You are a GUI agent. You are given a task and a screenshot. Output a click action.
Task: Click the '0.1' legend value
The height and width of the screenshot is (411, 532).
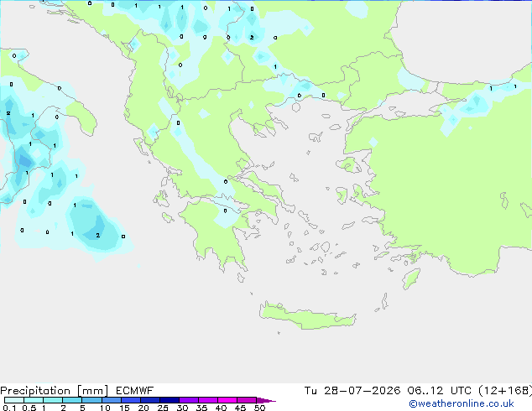pos(9,408)
